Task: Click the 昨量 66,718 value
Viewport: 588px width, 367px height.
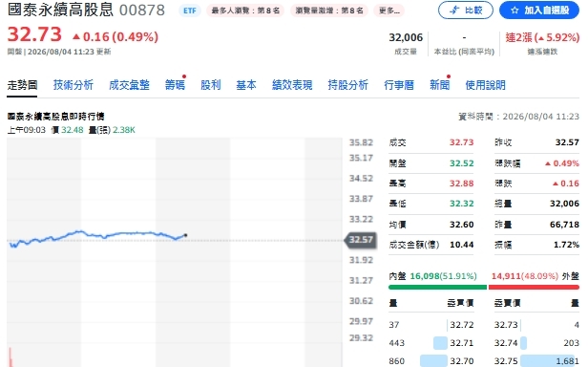Action: pyautogui.click(x=564, y=225)
